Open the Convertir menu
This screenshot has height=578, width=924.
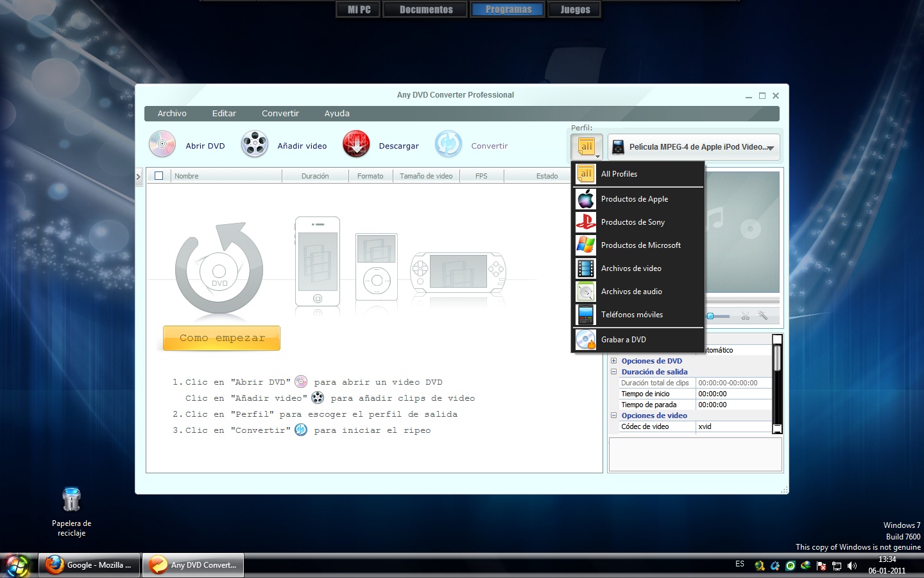(280, 114)
